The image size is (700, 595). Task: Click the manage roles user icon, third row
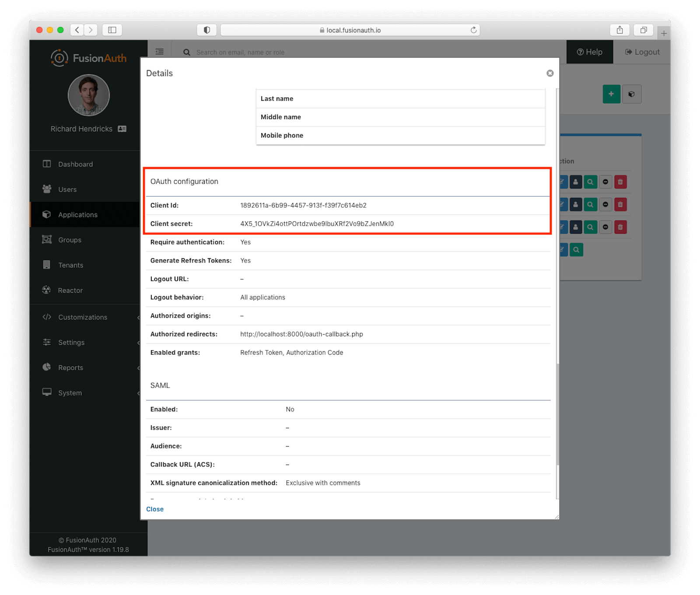pos(576,227)
